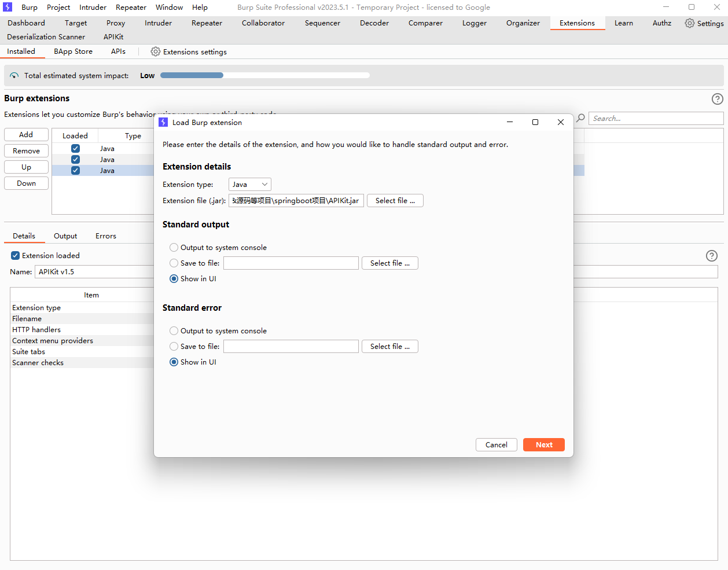Viewport: 728px width, 570px height.
Task: Switch to the Organizer tab
Action: tap(523, 23)
